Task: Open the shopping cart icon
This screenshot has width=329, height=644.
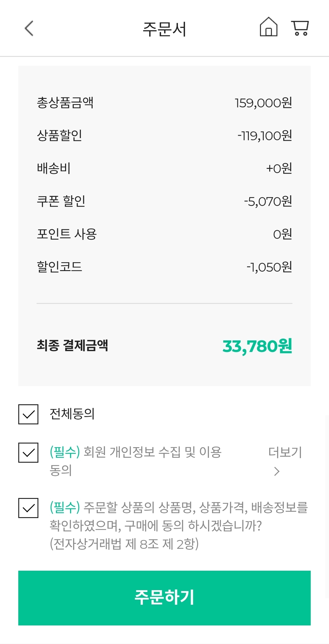Action: [300, 28]
